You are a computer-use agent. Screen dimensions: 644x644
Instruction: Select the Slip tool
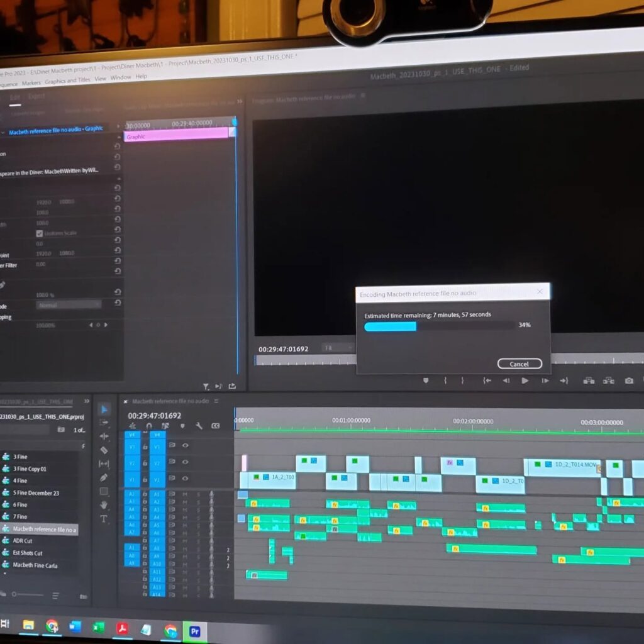[104, 464]
